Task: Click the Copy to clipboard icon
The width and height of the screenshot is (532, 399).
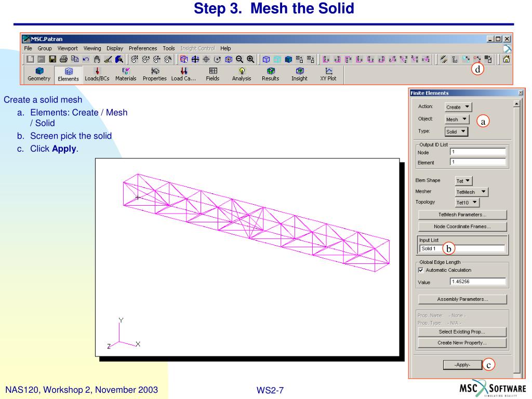Action: 75,59
